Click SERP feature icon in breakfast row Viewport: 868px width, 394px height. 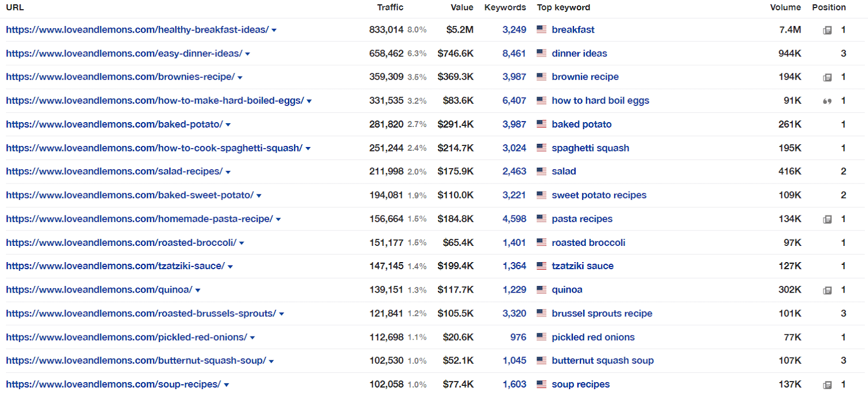pyautogui.click(x=827, y=30)
